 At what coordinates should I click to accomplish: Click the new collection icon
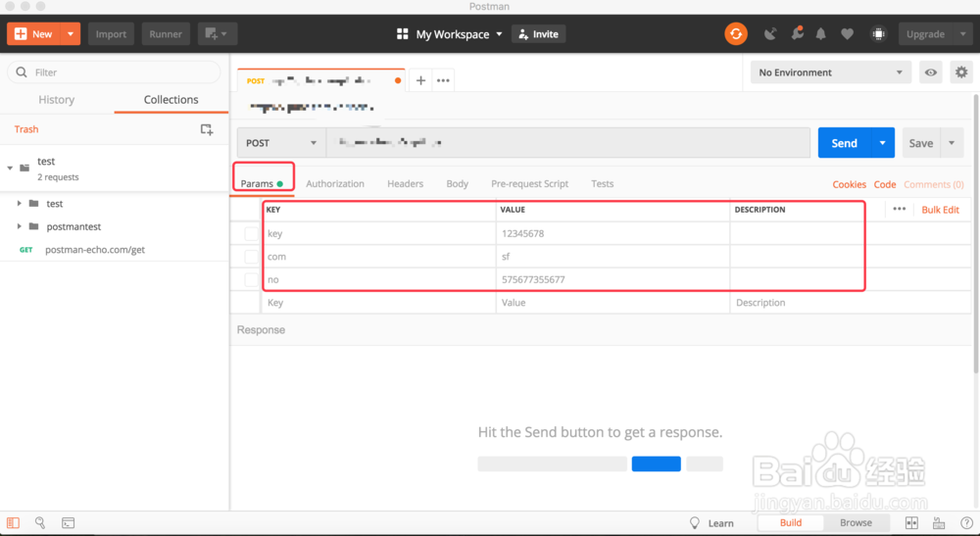tap(206, 129)
